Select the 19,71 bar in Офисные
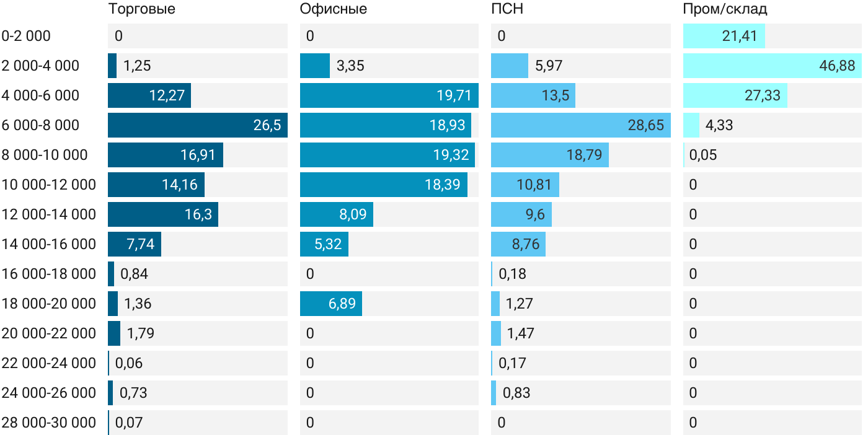 coord(389,95)
